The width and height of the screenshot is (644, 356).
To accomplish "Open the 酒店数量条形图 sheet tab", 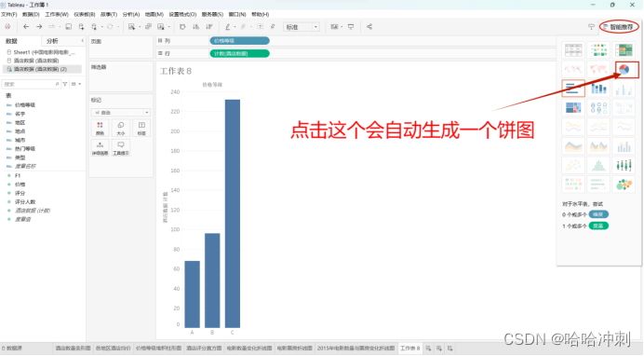I will tap(74, 349).
